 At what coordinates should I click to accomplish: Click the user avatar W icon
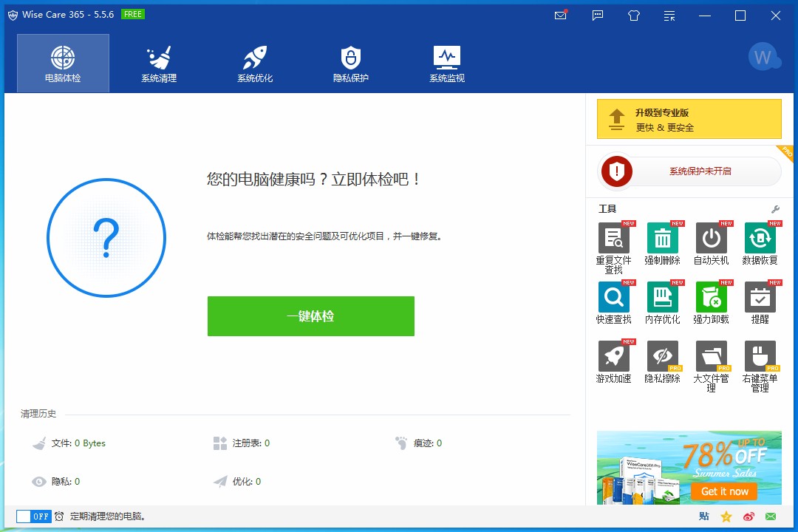pos(763,56)
